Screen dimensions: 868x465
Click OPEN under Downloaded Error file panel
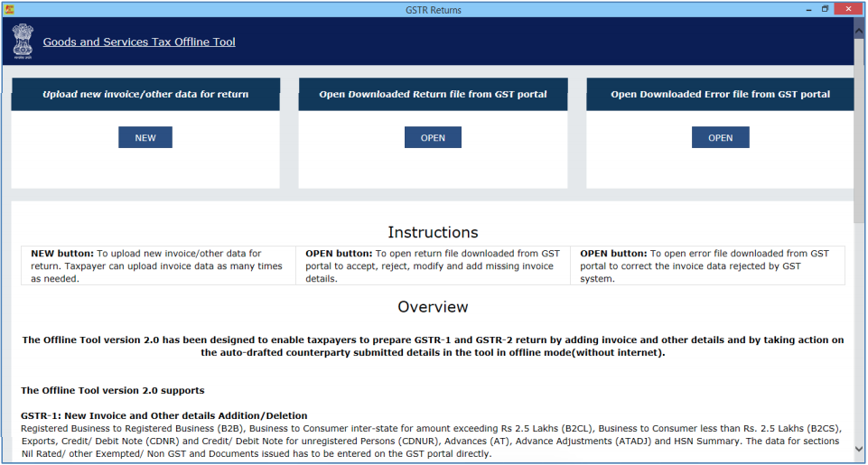click(720, 137)
